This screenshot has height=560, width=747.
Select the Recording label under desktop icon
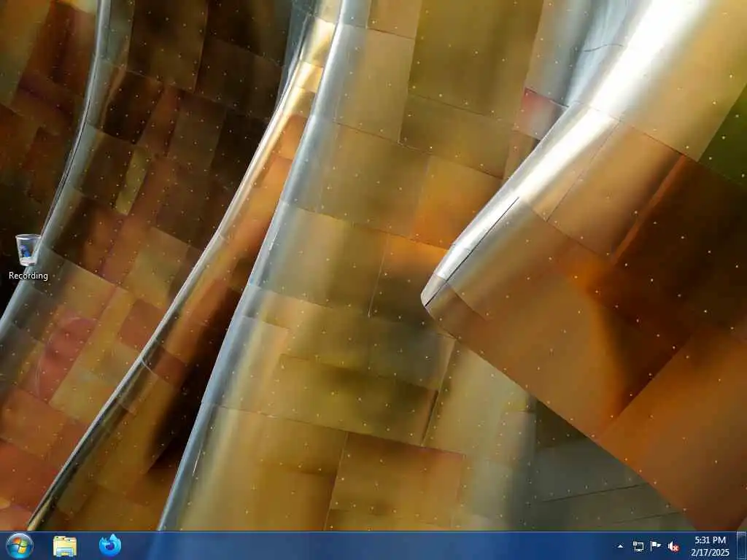point(28,276)
